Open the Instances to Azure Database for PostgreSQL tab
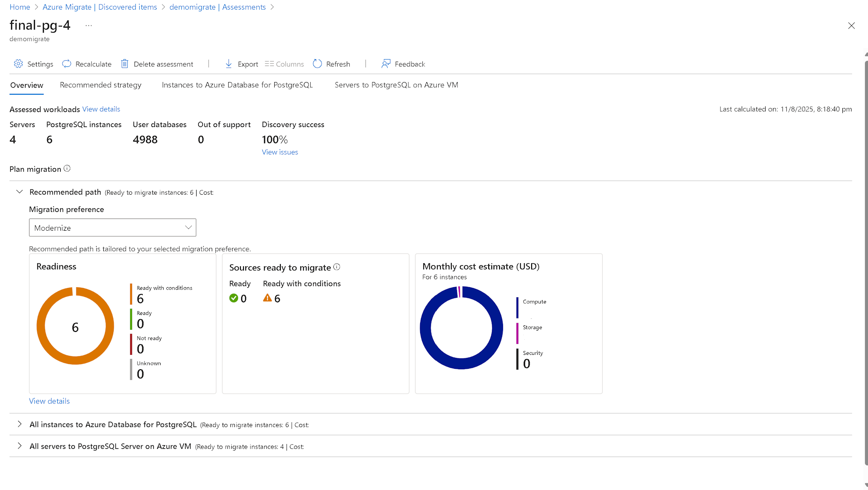The width and height of the screenshot is (868, 490). click(237, 85)
